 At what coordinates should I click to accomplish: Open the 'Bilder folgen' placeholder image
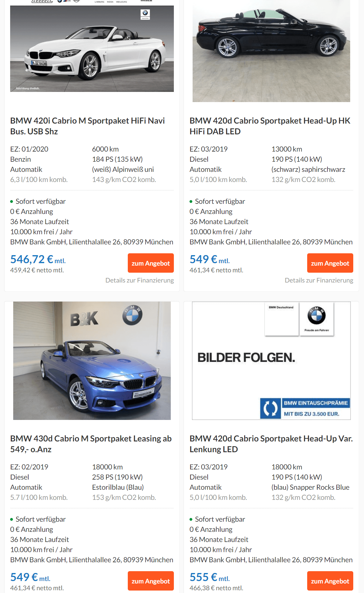coord(271,361)
